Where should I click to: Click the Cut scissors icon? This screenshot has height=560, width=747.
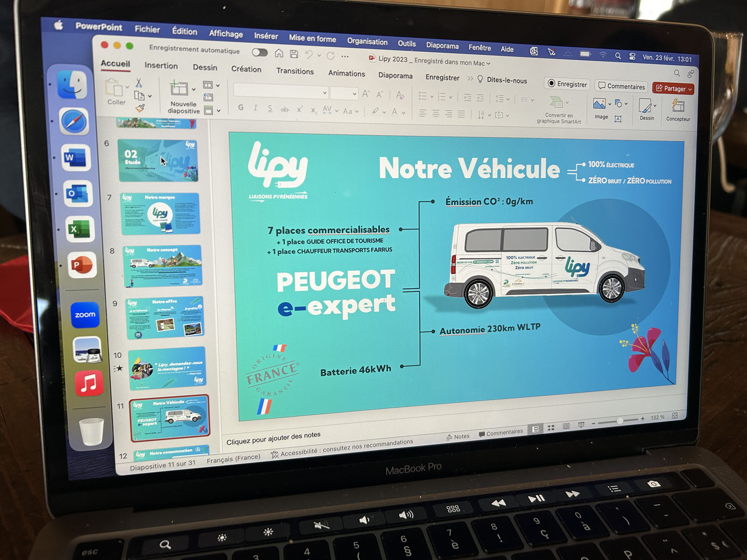[x=139, y=83]
